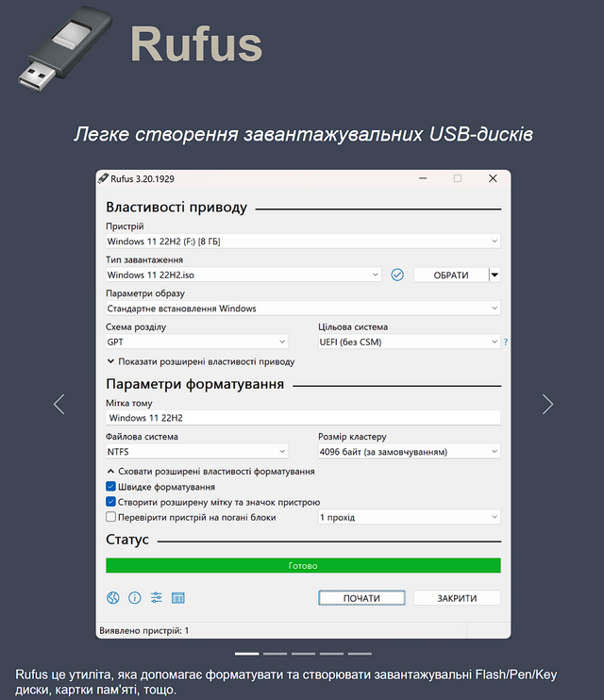The image size is (604, 700).
Task: Go to next carousel slide arrow
Action: 547,404
